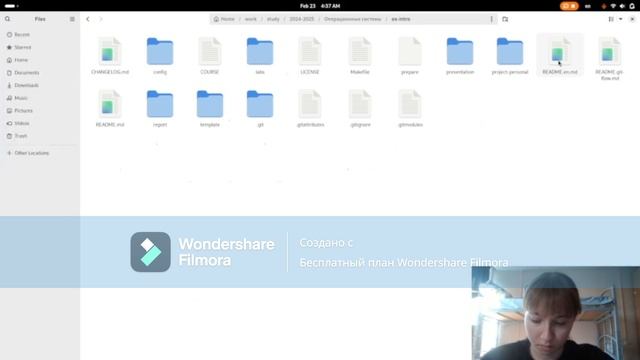Open the top bar date and time clock

(x=320, y=6)
